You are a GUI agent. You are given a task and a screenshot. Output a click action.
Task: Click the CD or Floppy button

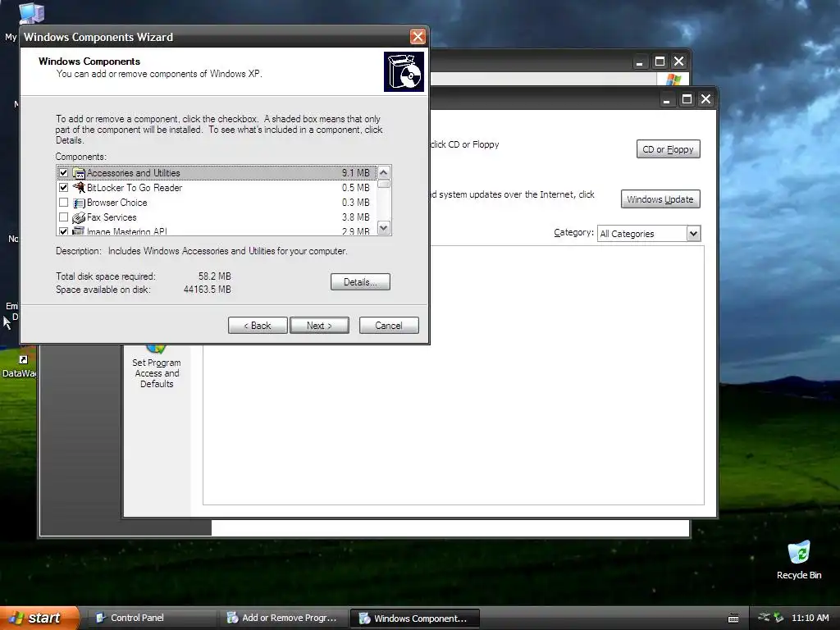point(668,149)
